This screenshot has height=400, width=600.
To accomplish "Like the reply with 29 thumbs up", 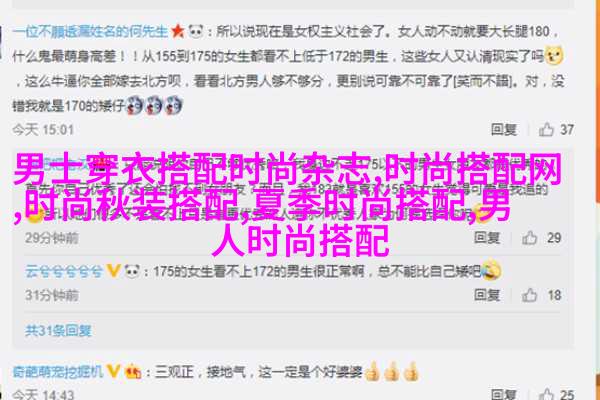I will coord(530,238).
